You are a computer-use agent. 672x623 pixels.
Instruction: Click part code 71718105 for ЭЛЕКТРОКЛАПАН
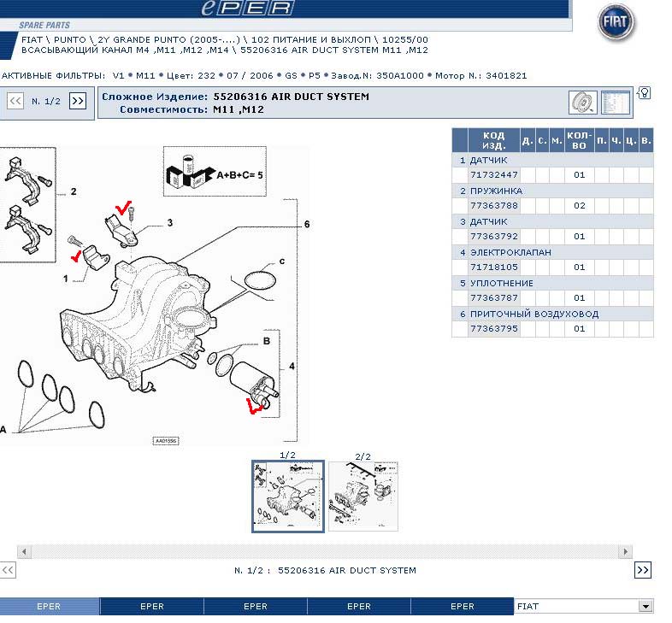[494, 267]
